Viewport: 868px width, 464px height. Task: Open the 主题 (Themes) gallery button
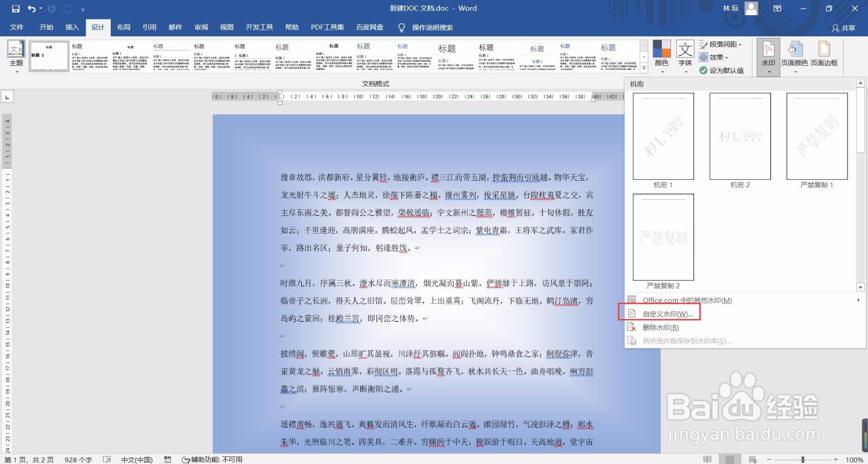tap(16, 56)
